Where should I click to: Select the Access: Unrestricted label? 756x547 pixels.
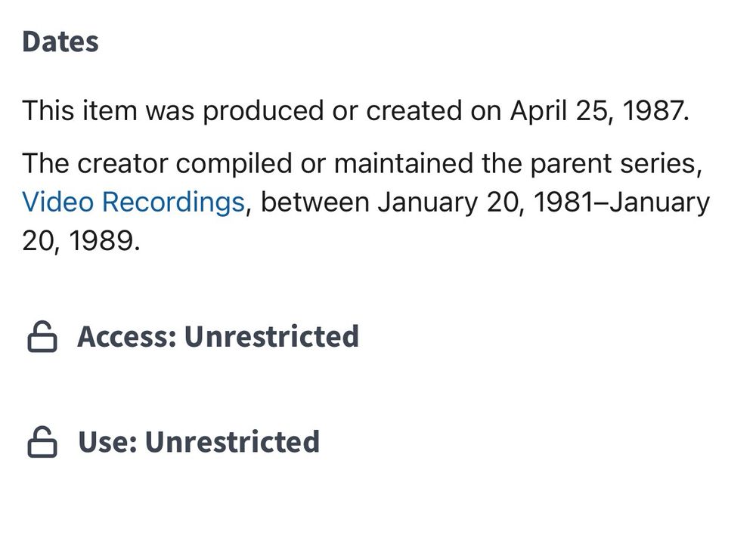(x=218, y=336)
